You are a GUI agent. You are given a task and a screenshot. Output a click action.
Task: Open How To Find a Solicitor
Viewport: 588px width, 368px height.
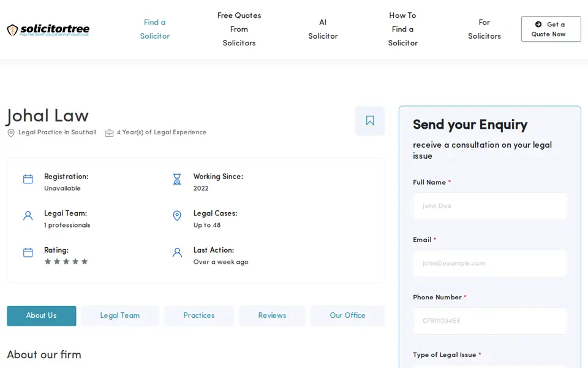tap(403, 29)
